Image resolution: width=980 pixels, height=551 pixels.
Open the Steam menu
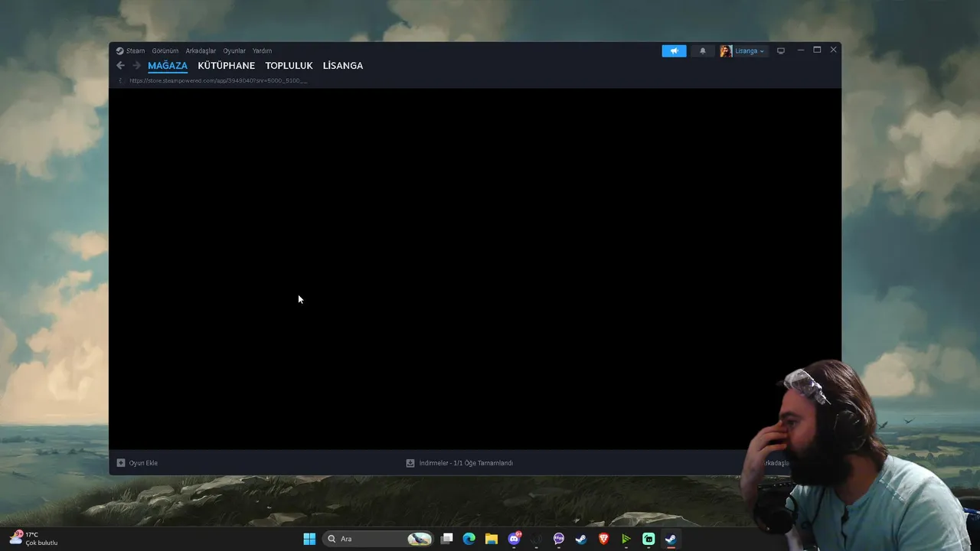[x=130, y=51]
